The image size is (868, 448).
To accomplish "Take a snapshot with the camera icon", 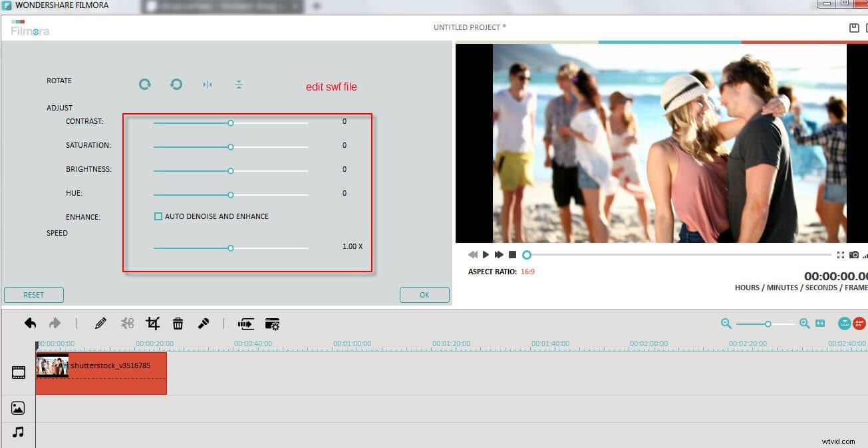I will coord(854,254).
